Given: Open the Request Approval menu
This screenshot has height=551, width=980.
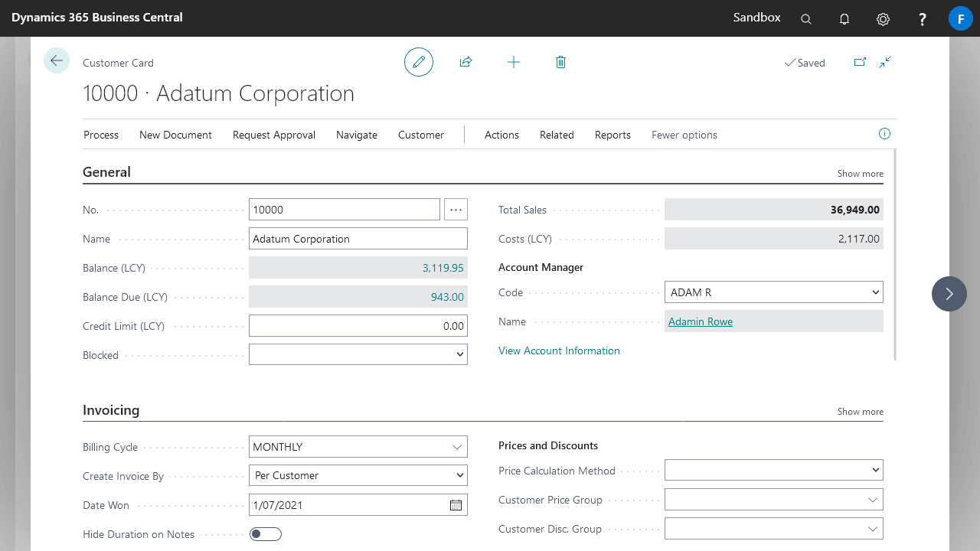Looking at the screenshot, I should tap(274, 135).
